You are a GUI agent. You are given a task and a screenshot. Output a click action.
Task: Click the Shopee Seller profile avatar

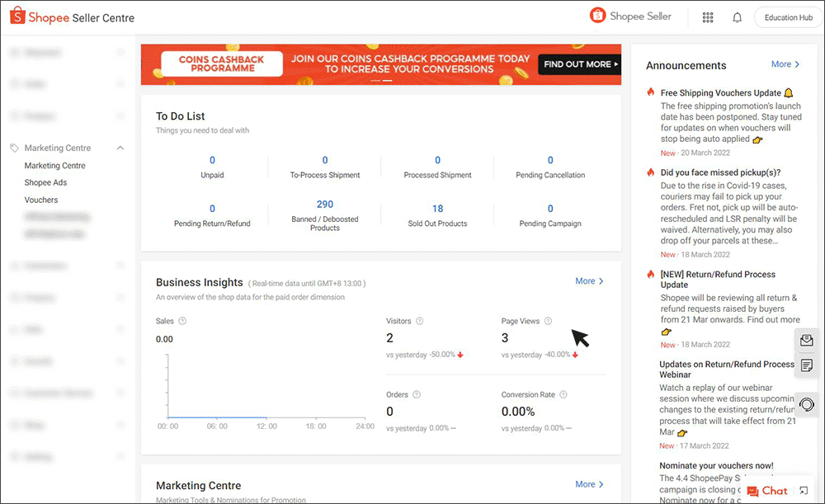pyautogui.click(x=597, y=16)
